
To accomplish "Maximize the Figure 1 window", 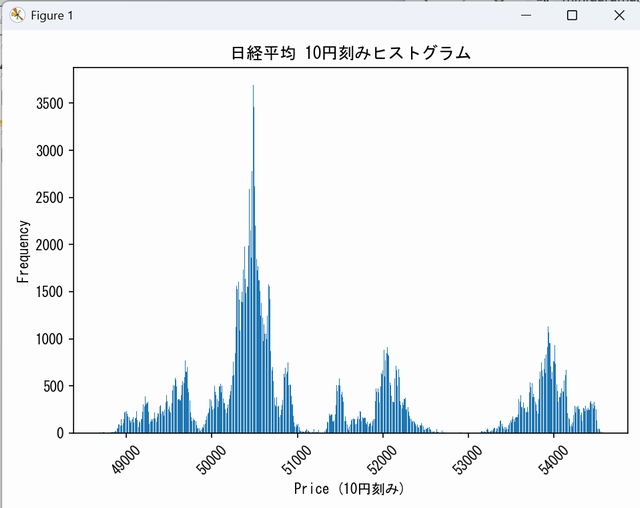I will (572, 16).
